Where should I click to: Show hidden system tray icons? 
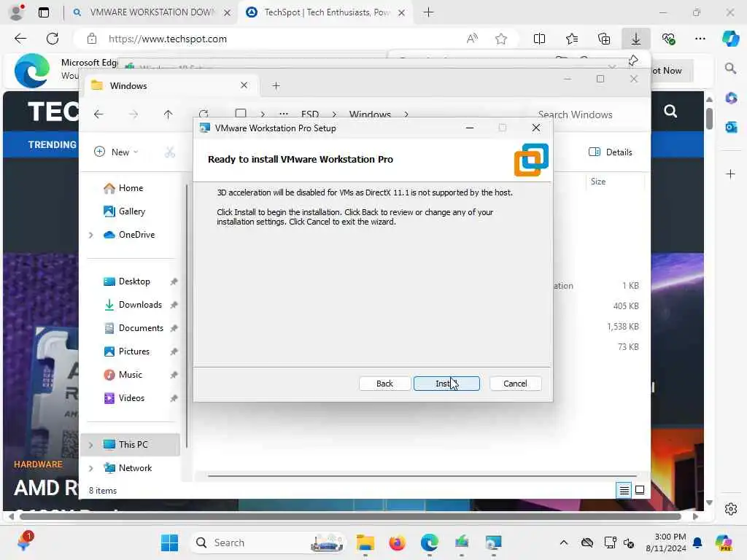pyautogui.click(x=564, y=542)
